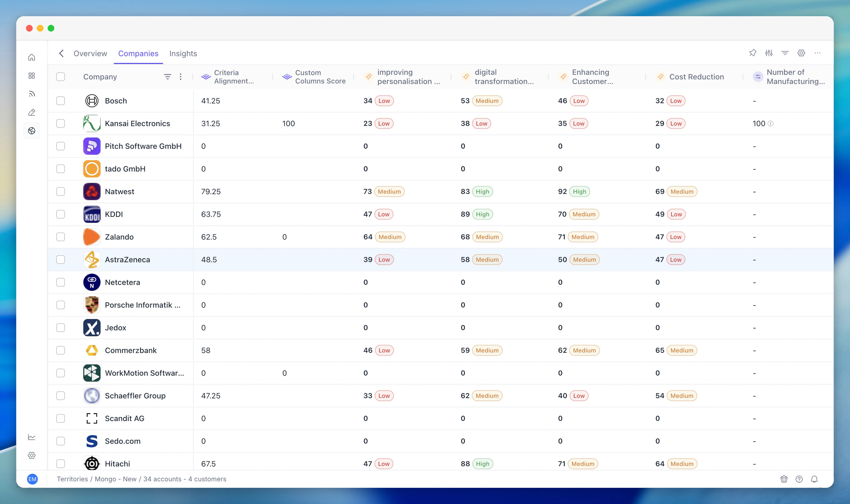
Task: Click the back arrow button
Action: point(62,53)
